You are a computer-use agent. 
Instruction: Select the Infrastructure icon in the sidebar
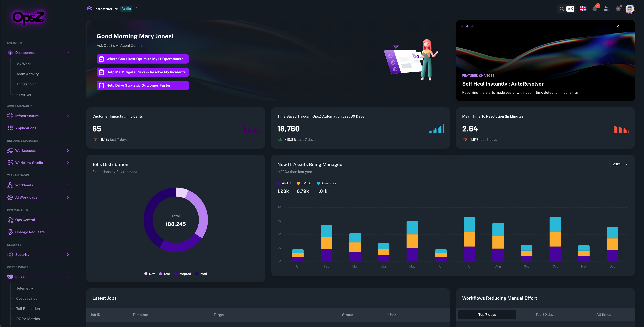[x=10, y=116]
